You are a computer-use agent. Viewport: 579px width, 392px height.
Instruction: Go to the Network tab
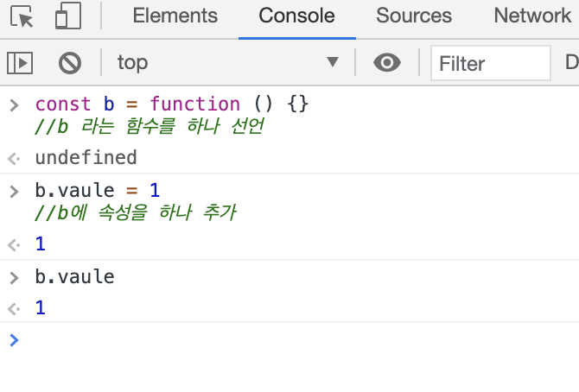tap(532, 16)
